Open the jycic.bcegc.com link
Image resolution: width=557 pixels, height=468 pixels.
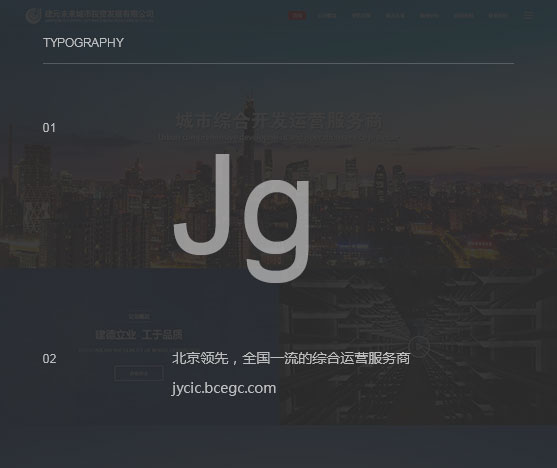224,388
